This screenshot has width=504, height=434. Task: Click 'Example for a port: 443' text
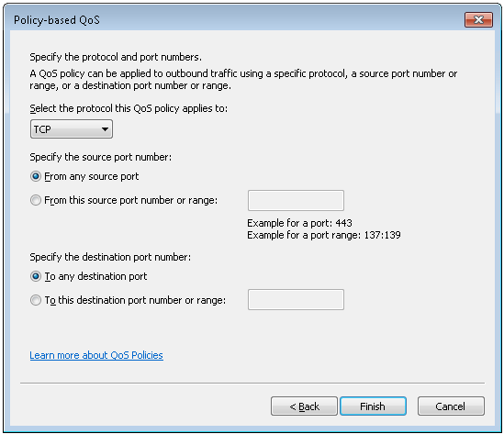tap(299, 223)
